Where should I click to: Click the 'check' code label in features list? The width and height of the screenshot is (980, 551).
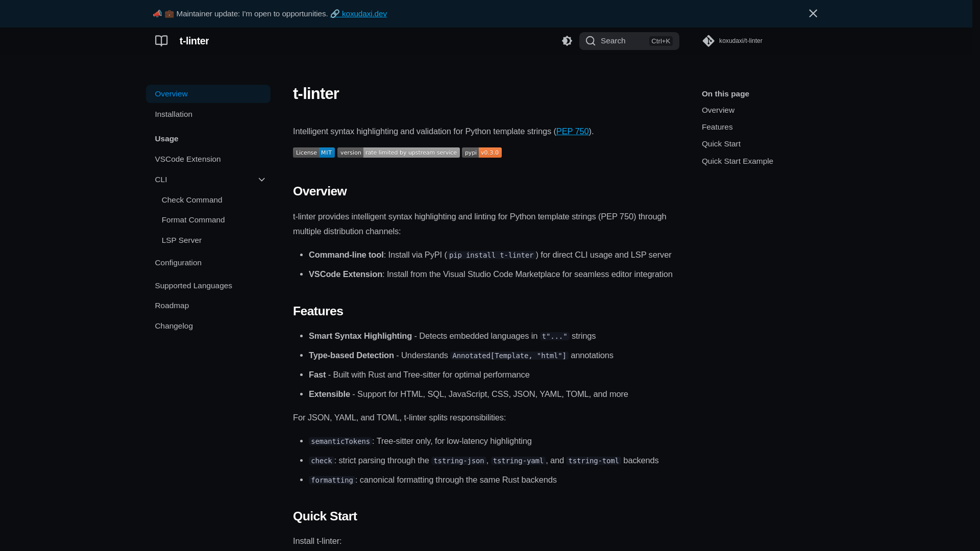click(x=322, y=461)
